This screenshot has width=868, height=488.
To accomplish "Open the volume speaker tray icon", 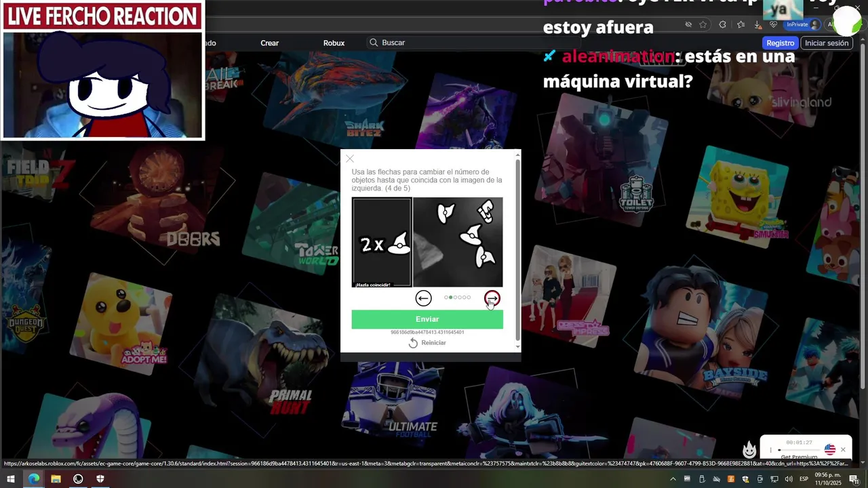I will (x=789, y=479).
